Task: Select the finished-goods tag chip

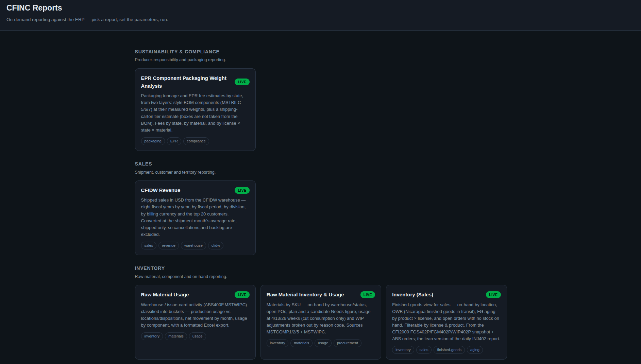Action: [x=449, y=350]
